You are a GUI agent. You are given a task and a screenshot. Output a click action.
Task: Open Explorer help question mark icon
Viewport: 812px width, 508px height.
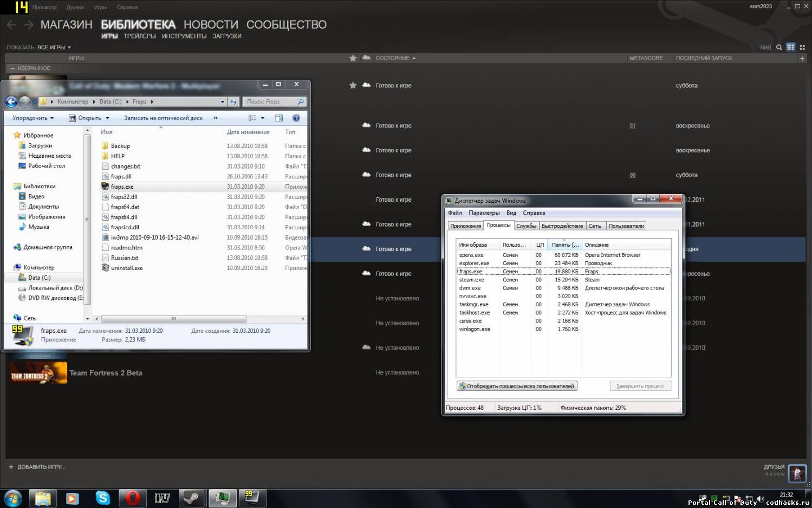(296, 118)
